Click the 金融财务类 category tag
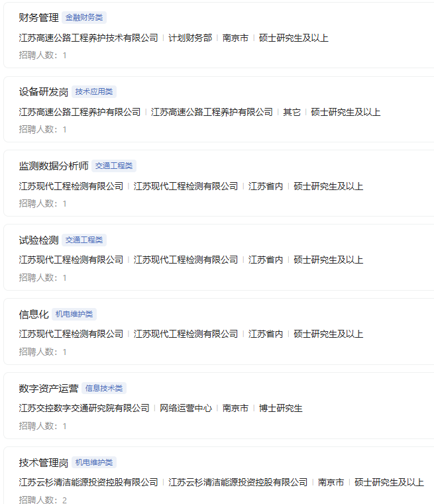Image resolution: width=434 pixels, height=504 pixels. 84,17
